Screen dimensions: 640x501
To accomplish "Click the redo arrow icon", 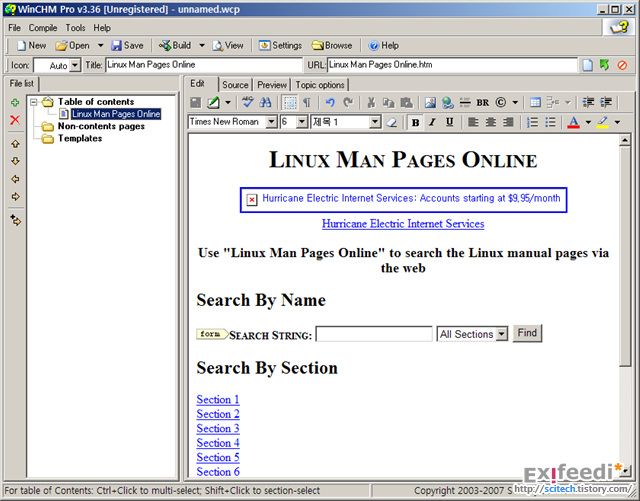I will [x=348, y=102].
